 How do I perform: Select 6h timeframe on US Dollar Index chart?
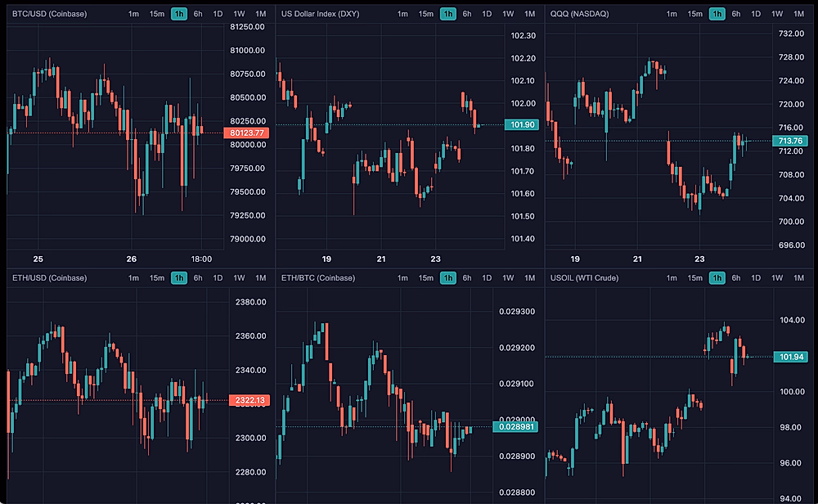[467, 14]
